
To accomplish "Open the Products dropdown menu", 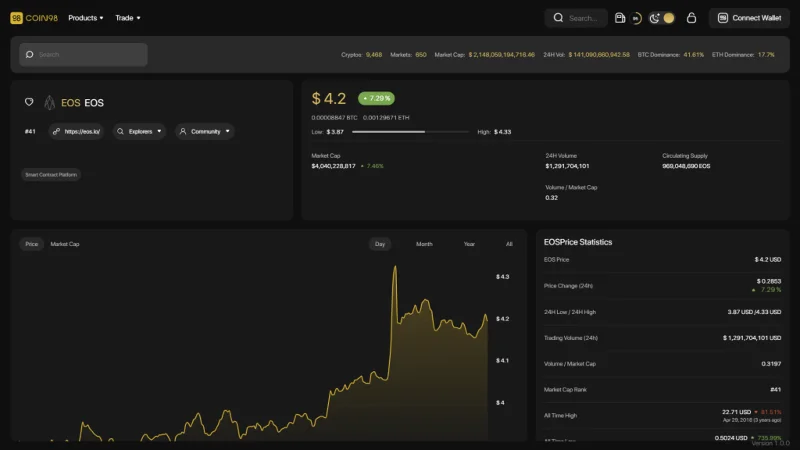I will (x=86, y=18).
